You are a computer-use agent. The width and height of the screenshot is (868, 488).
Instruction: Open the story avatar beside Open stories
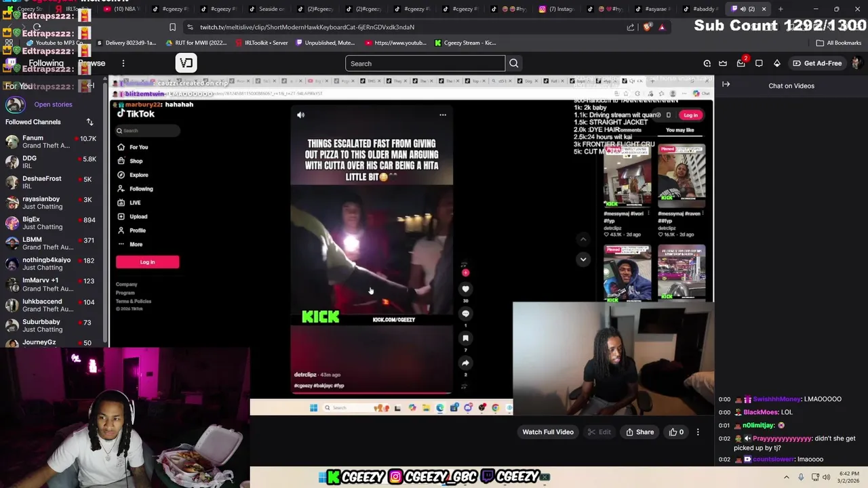pos(15,104)
